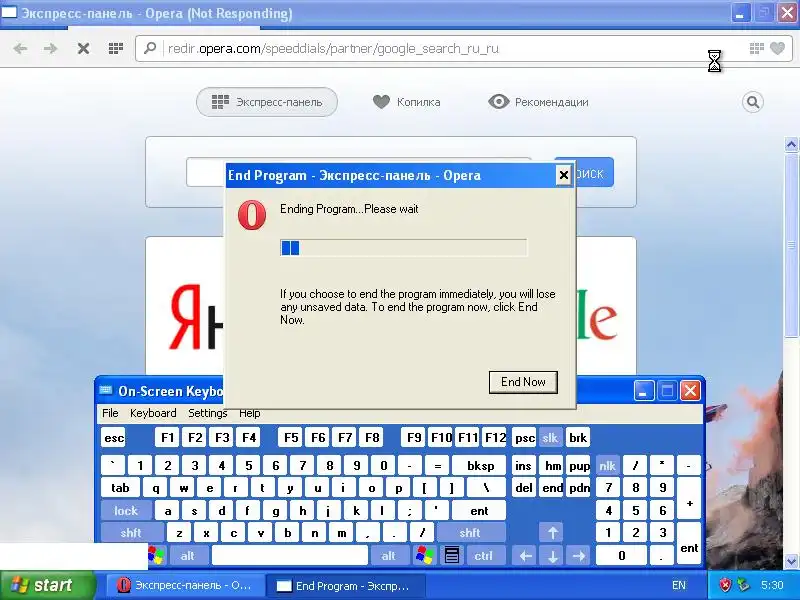
Task: Click the back arrow in Opera toolbar
Action: coord(20,48)
